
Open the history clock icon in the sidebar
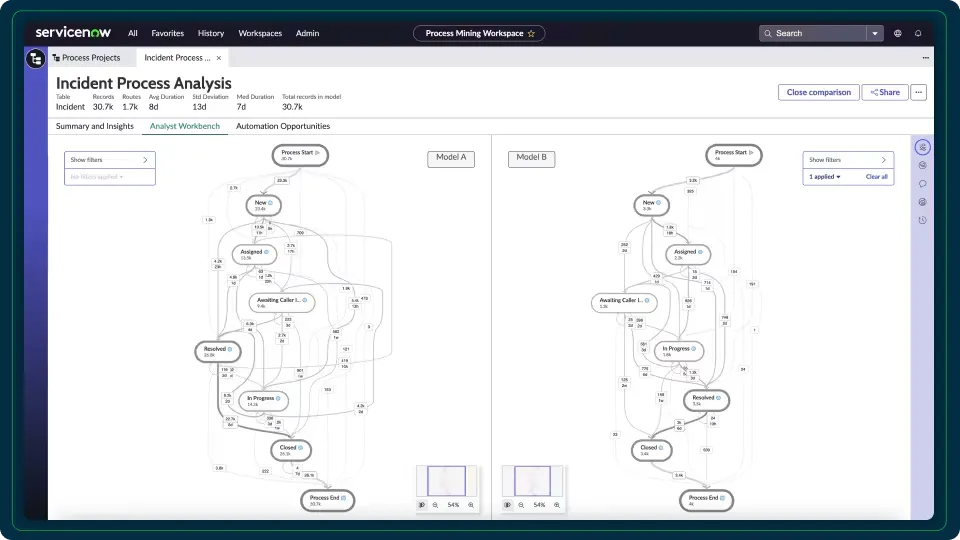click(x=923, y=220)
